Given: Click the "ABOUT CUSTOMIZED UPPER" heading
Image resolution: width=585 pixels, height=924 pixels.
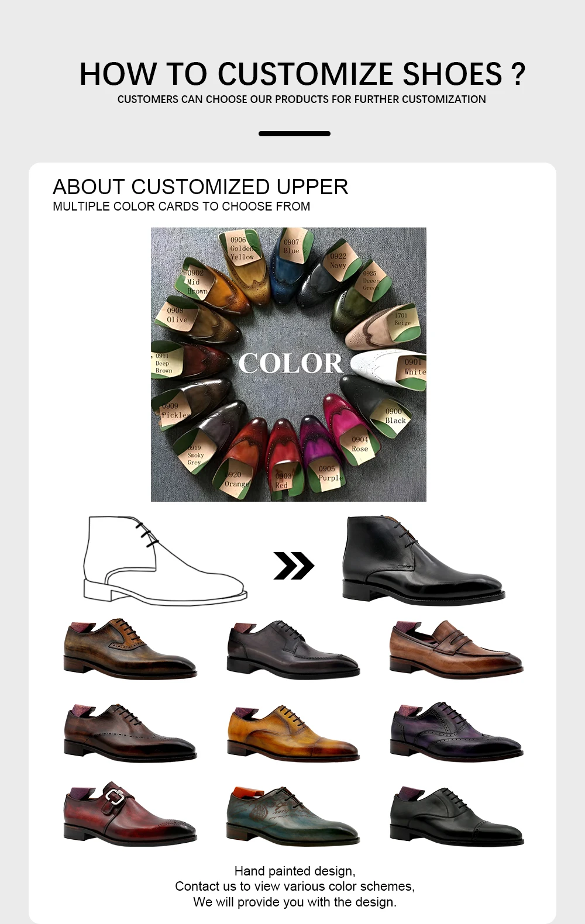Looking at the screenshot, I should point(200,187).
